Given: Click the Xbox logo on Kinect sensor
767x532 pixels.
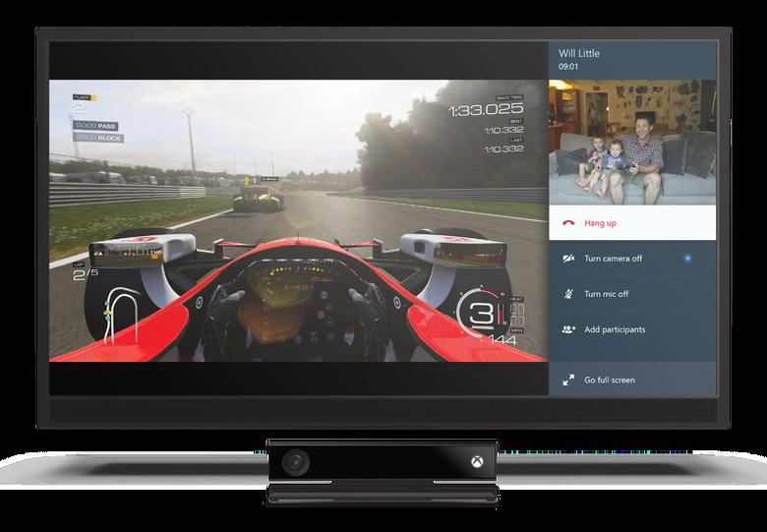Looking at the screenshot, I should click(477, 461).
